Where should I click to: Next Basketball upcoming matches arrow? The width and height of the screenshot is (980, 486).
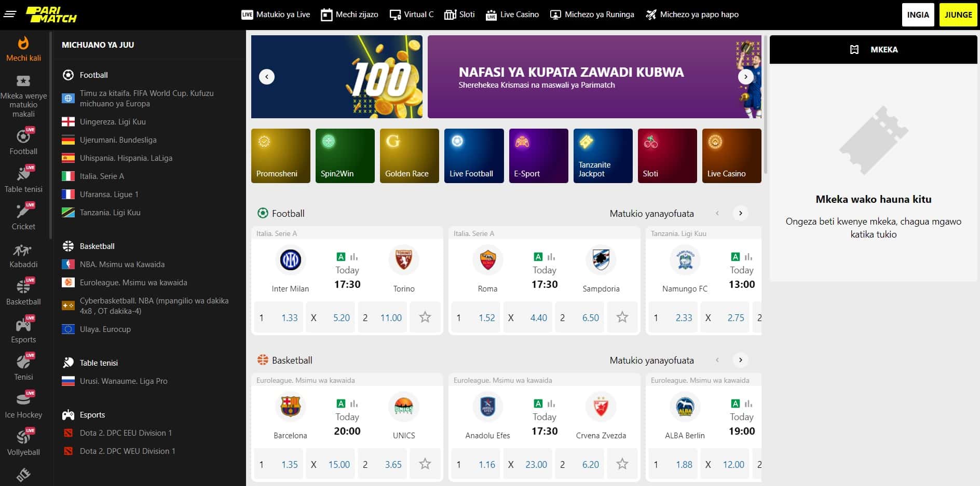tap(741, 360)
